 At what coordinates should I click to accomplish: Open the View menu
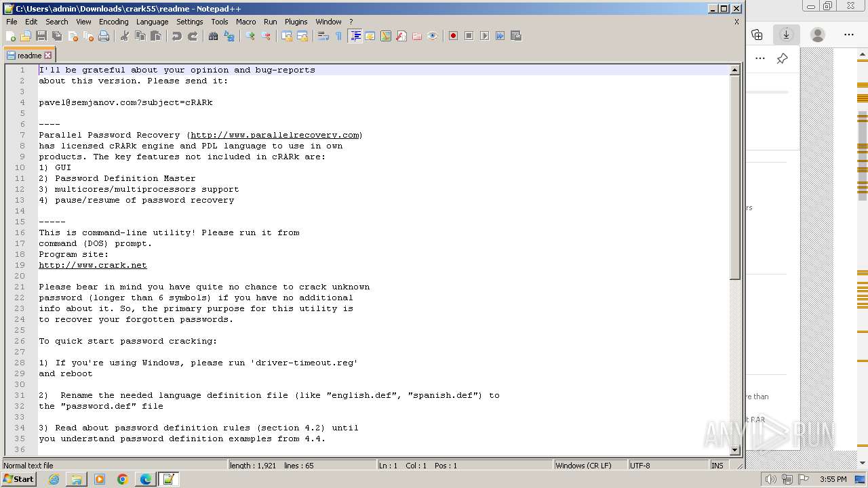click(83, 22)
